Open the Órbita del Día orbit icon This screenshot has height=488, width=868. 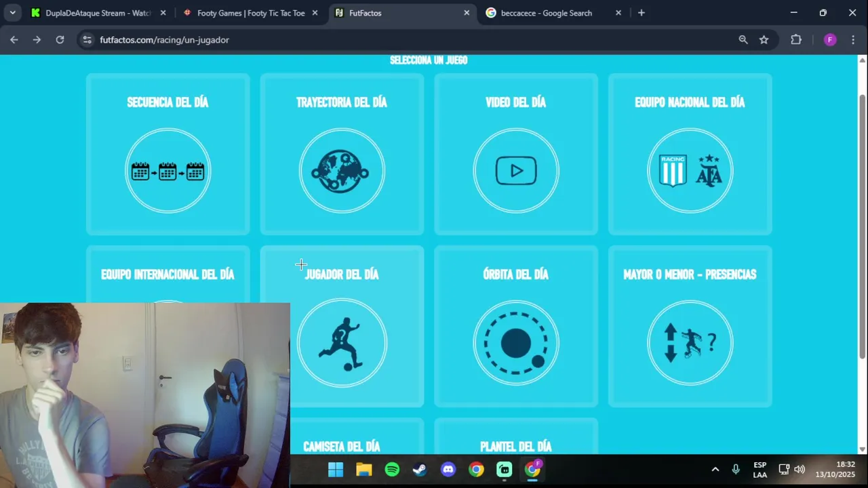click(516, 343)
